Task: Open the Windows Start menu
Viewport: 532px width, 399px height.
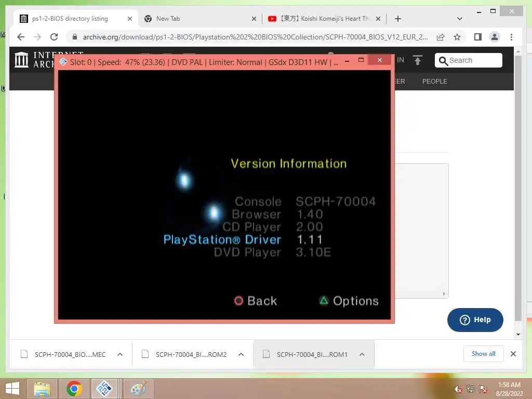Action: [x=12, y=389]
